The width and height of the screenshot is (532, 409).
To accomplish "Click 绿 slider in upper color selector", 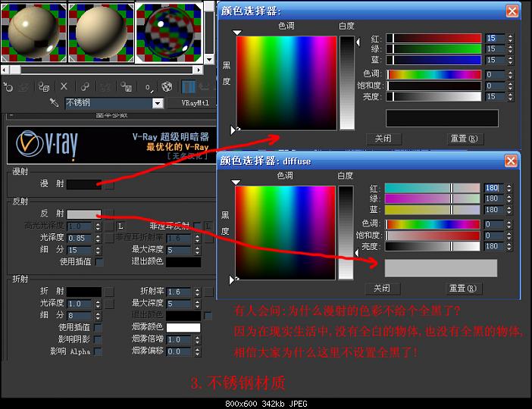I will [x=434, y=48].
